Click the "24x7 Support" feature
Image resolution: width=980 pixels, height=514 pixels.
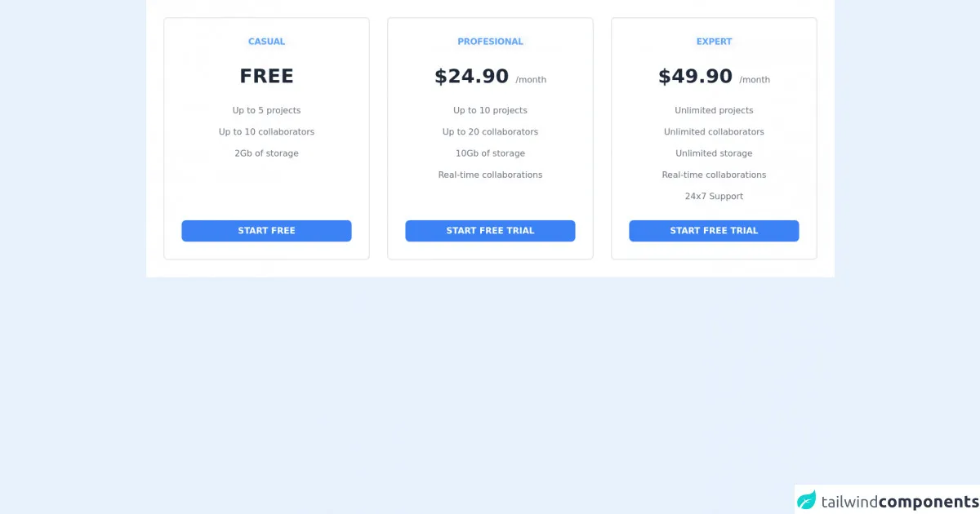click(x=714, y=197)
